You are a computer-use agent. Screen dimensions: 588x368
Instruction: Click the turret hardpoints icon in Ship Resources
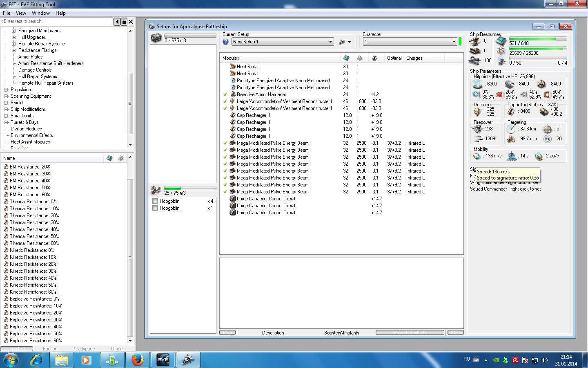click(x=474, y=41)
